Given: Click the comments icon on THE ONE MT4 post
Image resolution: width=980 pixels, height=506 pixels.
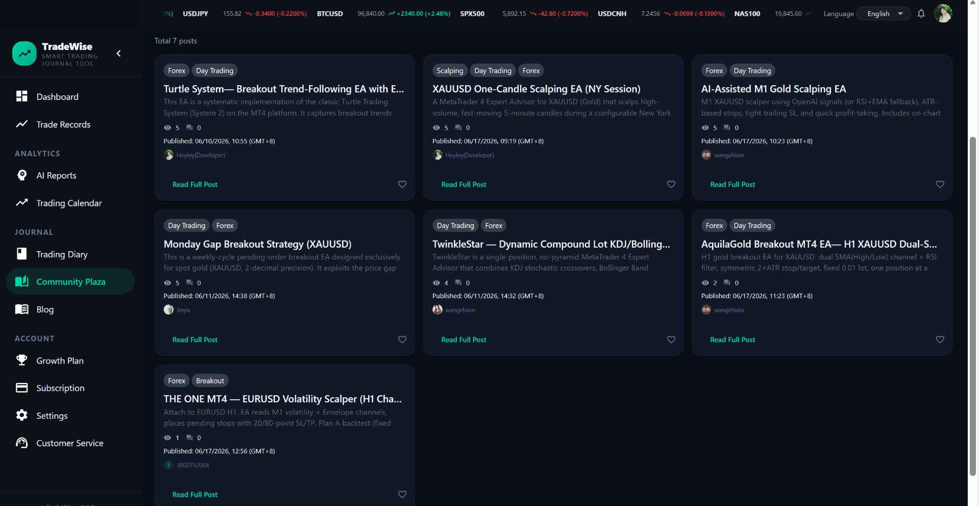Looking at the screenshot, I should tap(189, 438).
